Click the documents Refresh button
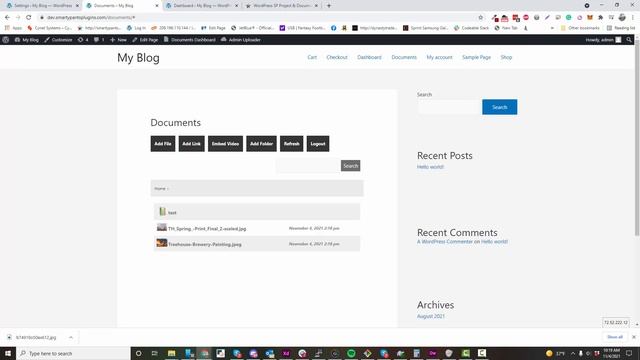This screenshot has height=360, width=640. 291,144
